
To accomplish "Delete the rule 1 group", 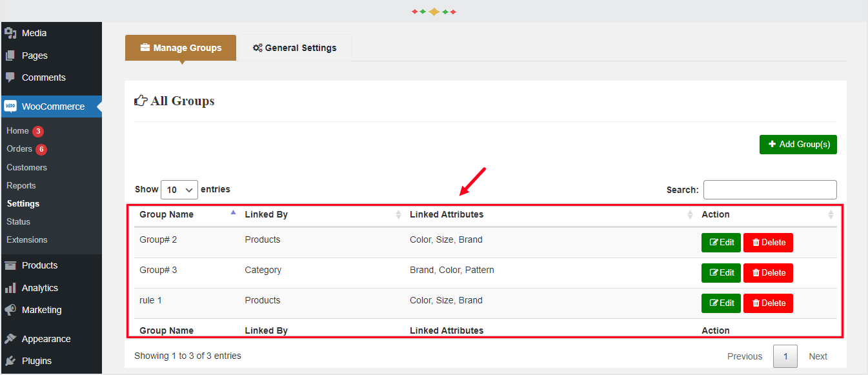I will [x=768, y=303].
